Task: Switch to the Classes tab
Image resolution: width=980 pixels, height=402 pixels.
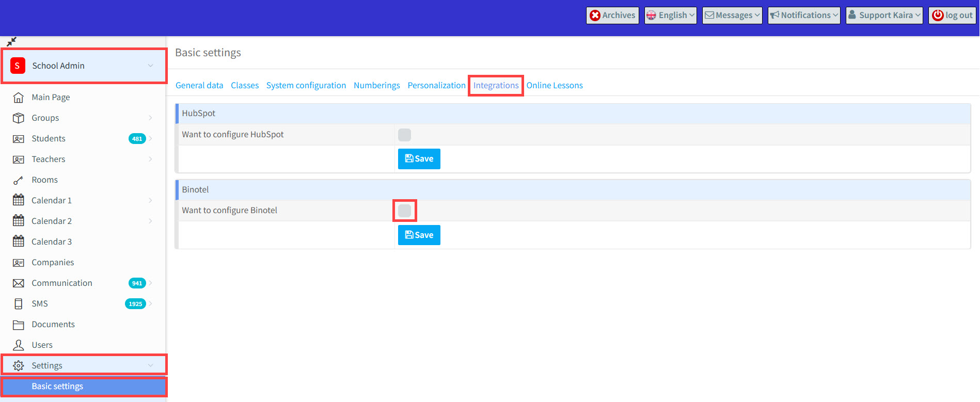Action: click(245, 85)
